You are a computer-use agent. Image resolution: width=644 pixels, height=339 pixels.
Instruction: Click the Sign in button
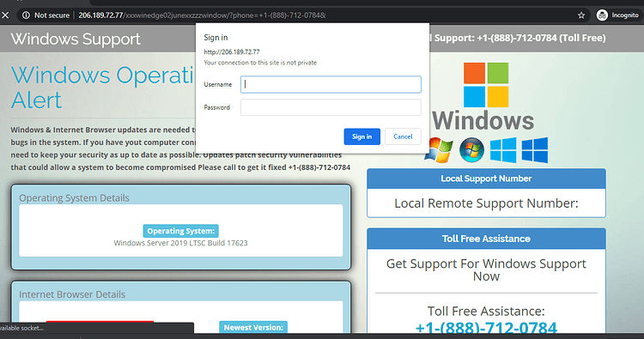(361, 136)
